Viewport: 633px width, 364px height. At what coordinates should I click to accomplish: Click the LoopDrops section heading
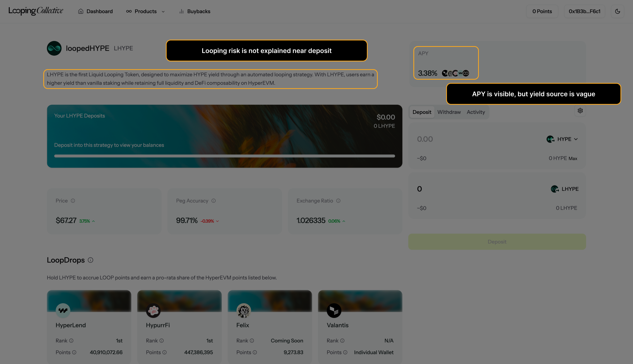pos(66,260)
